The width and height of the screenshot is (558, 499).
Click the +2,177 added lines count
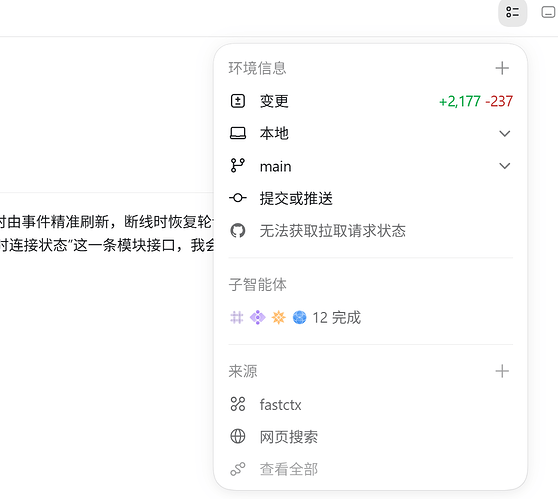(x=460, y=101)
